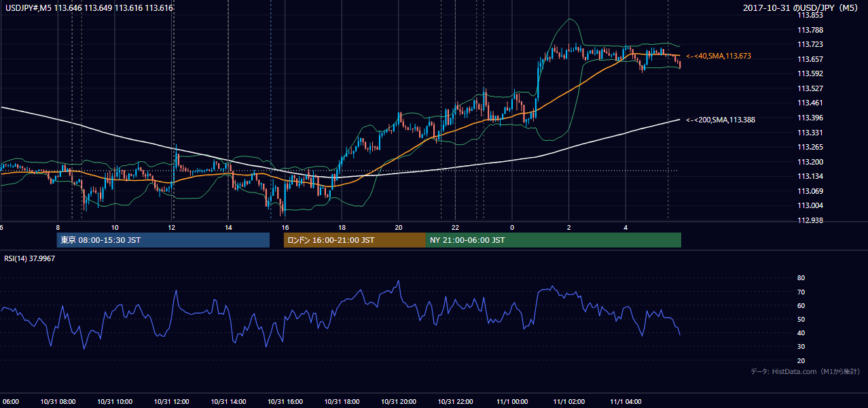Click price level 113.461 on the price axis
This screenshot has width=868, height=408.
[x=811, y=103]
